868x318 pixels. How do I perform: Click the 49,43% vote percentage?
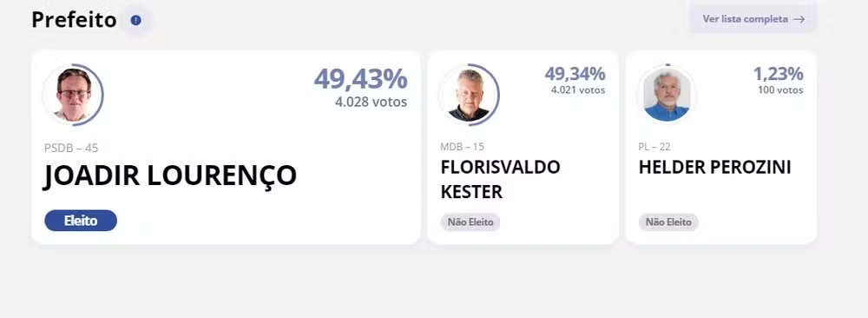pyautogui.click(x=361, y=79)
